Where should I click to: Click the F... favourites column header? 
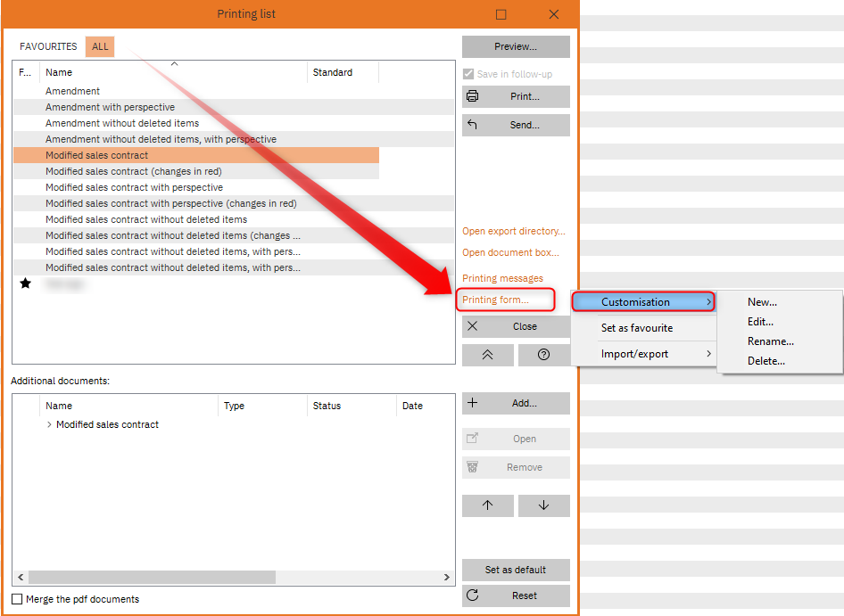point(26,72)
